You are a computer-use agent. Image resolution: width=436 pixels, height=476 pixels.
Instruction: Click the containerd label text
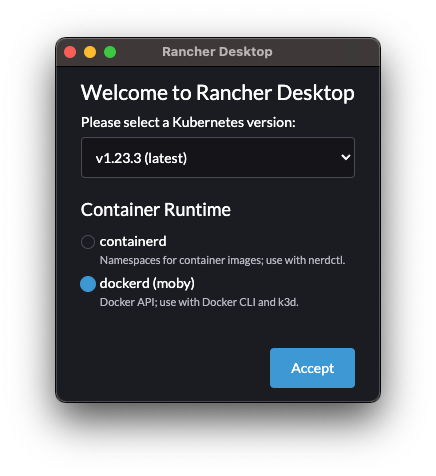(x=133, y=241)
